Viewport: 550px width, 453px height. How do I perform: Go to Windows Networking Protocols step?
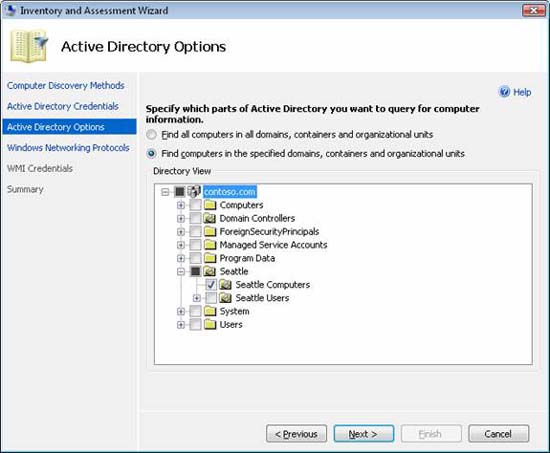(68, 148)
